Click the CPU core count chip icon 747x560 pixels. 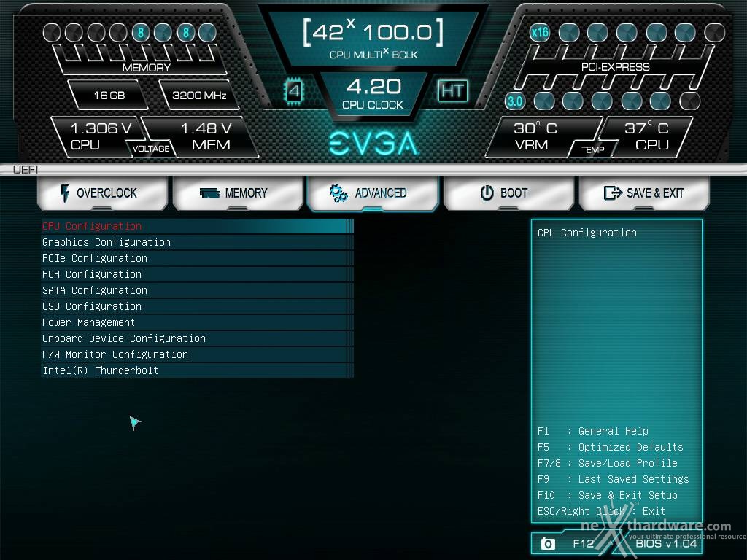click(293, 90)
